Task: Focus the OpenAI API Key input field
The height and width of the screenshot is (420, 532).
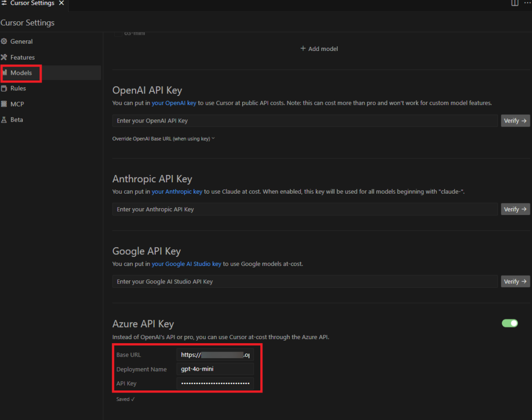Action: [x=305, y=120]
